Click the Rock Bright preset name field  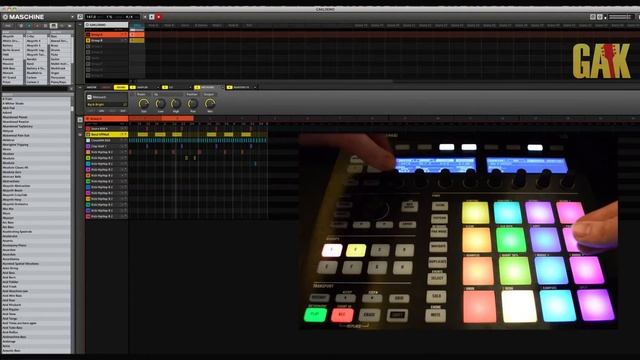tap(107, 104)
